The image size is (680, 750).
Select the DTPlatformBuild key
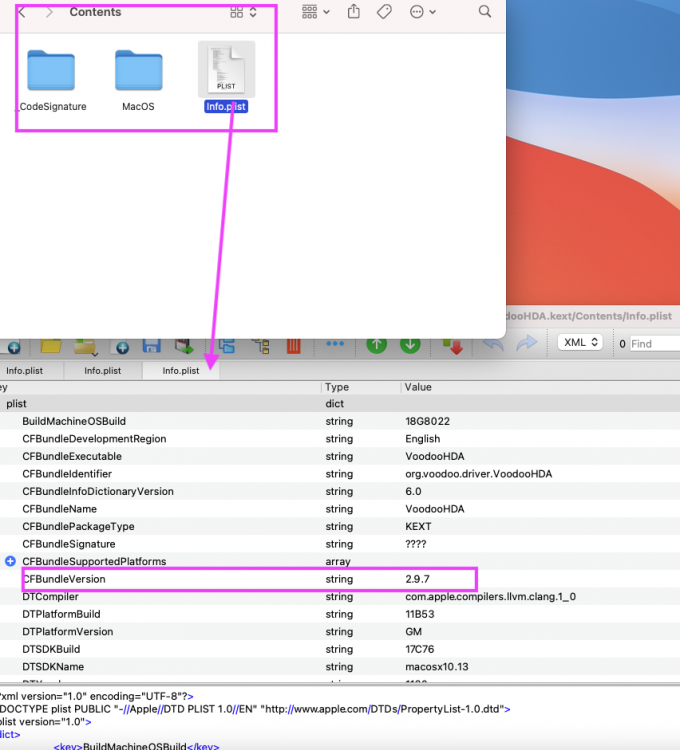click(61, 614)
